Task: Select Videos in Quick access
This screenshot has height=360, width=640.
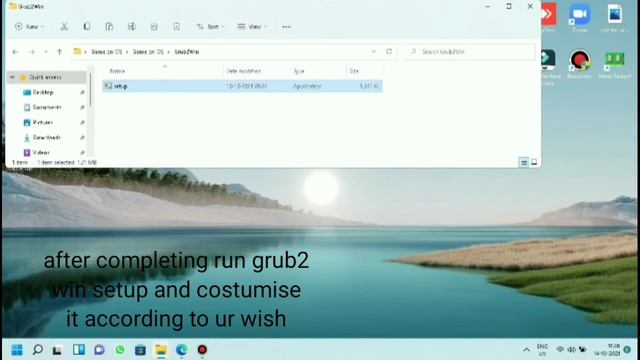Action: click(x=41, y=153)
